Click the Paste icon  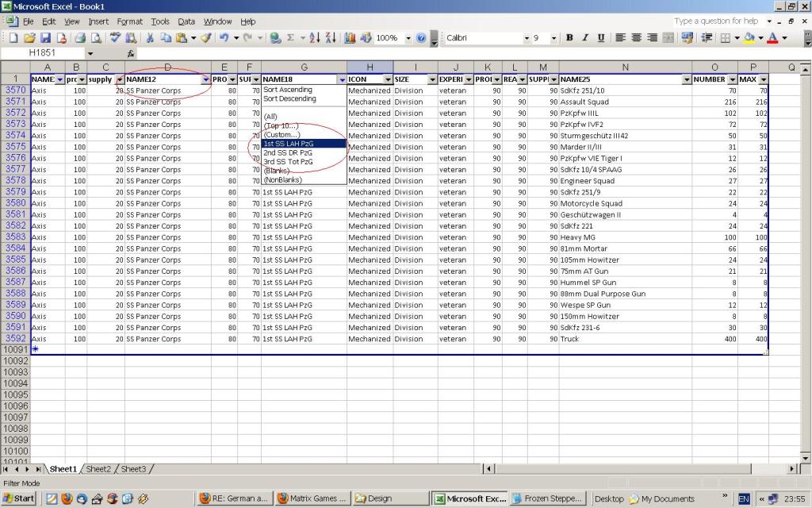(x=181, y=37)
